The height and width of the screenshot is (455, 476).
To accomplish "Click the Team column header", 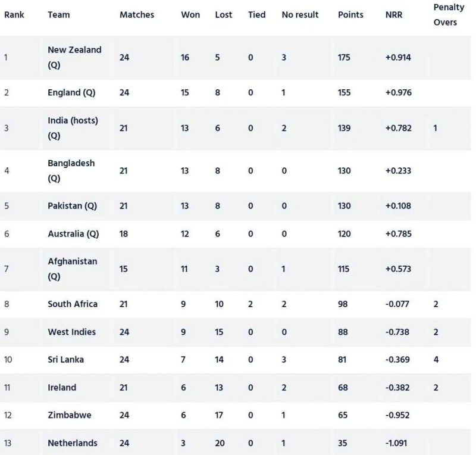I will 58,14.
